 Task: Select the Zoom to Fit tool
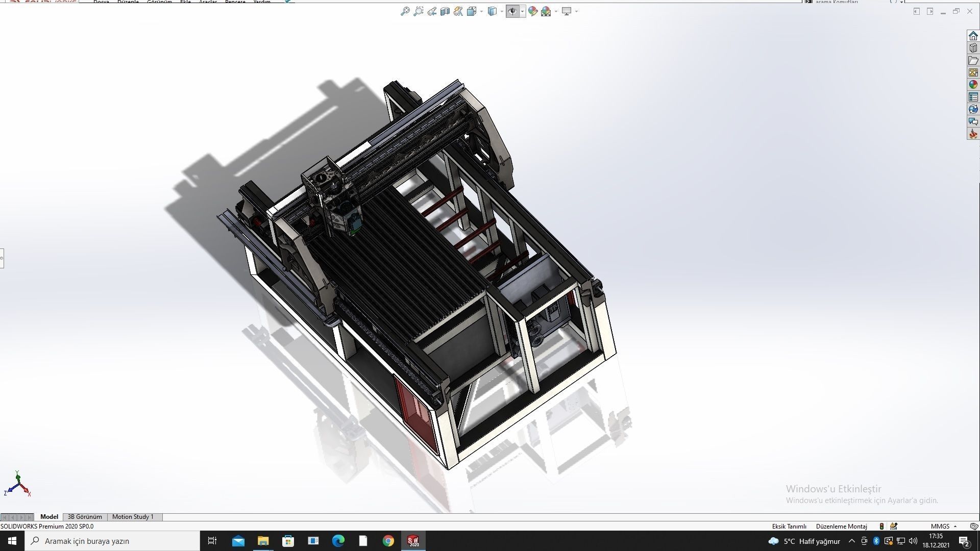click(406, 11)
